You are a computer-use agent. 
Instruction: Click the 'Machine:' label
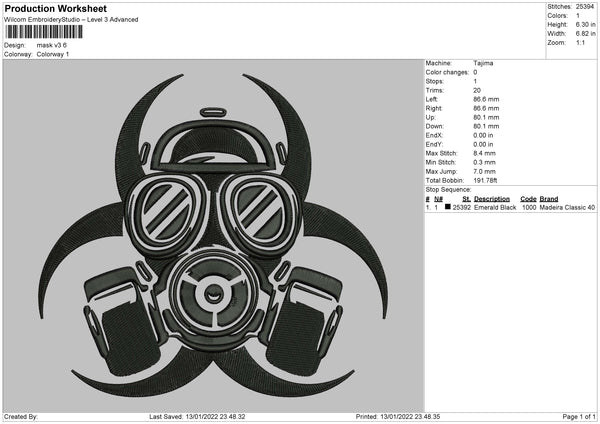[439, 63]
